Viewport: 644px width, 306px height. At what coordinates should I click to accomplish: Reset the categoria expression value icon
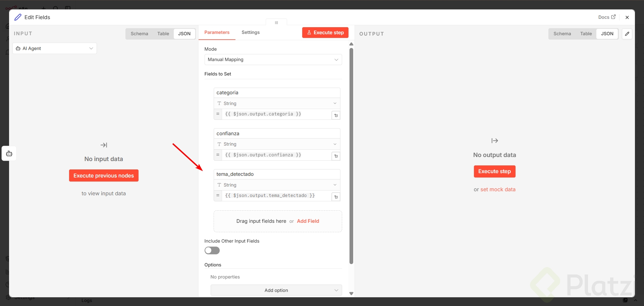[336, 115]
